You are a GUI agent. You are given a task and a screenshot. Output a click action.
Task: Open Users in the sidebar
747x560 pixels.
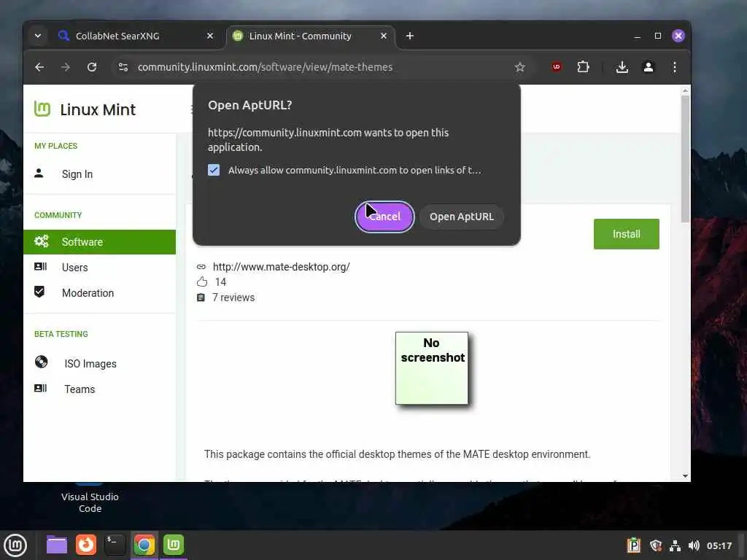(x=75, y=268)
